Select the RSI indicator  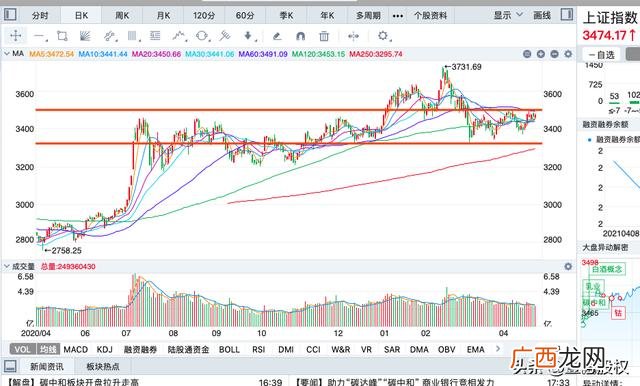pyautogui.click(x=259, y=349)
